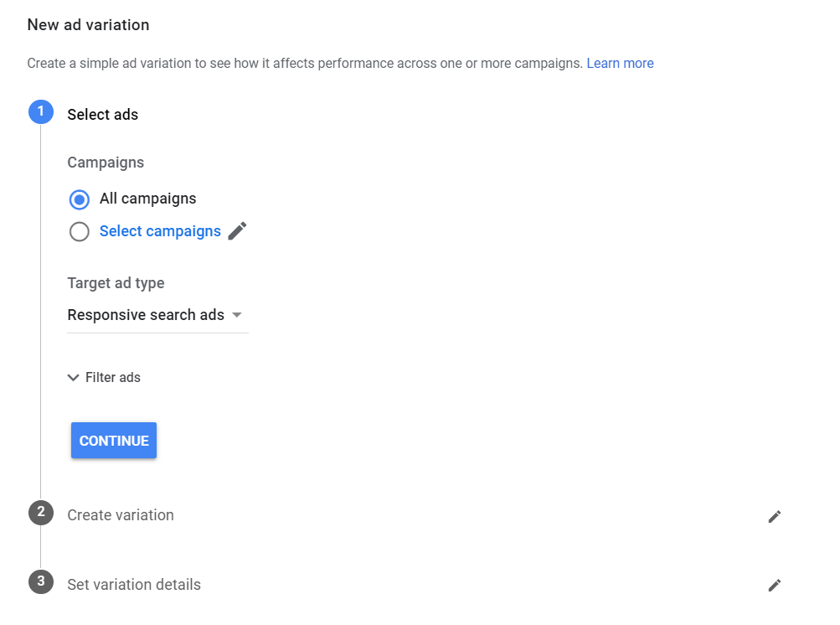Click the pencil icon next to Select campaigns
840x625 pixels.
click(237, 230)
